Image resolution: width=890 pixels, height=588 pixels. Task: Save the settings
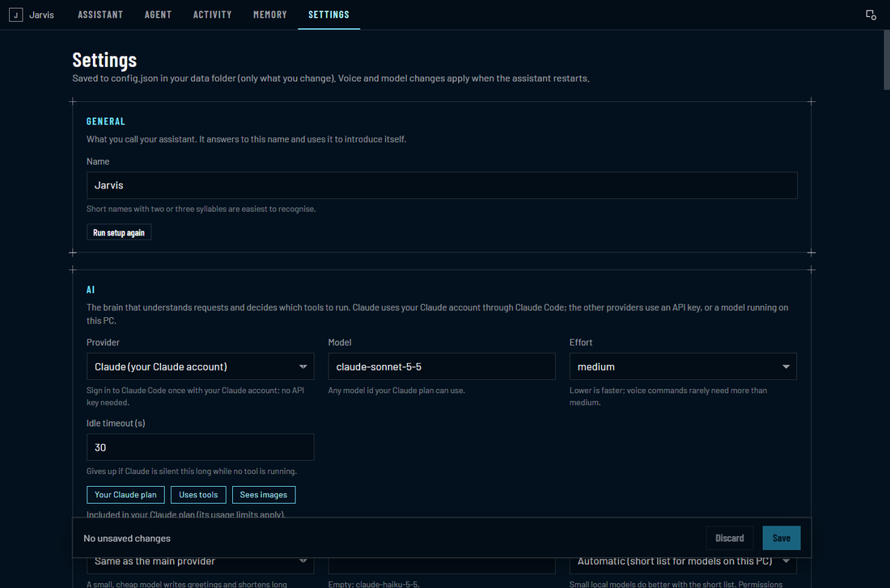coord(781,538)
